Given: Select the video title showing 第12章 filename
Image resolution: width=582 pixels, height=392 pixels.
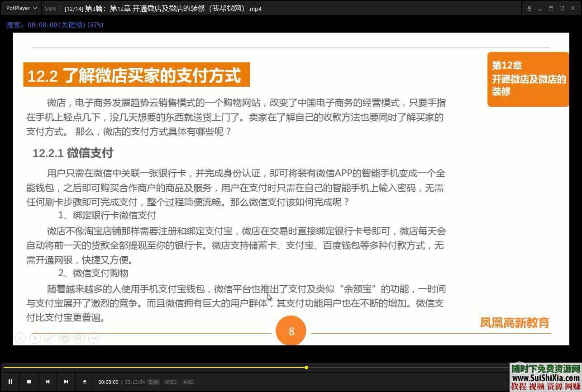Looking at the screenshot, I should (156, 8).
